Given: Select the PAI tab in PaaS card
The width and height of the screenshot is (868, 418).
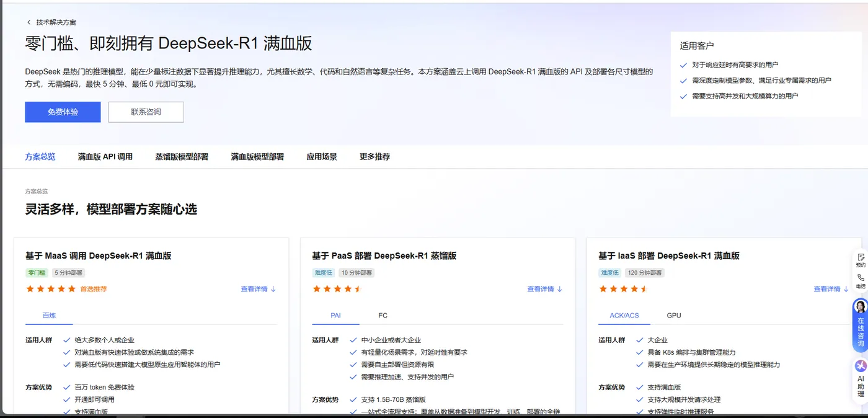Looking at the screenshot, I should pyautogui.click(x=335, y=316).
